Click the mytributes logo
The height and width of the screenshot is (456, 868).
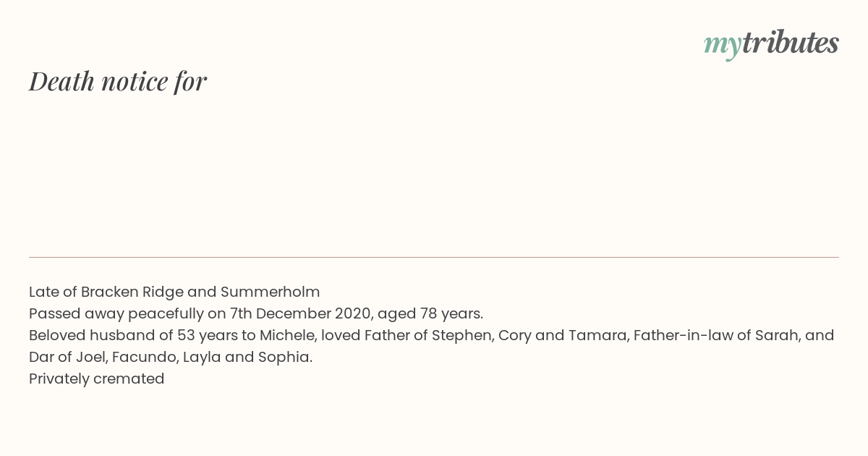(x=771, y=43)
